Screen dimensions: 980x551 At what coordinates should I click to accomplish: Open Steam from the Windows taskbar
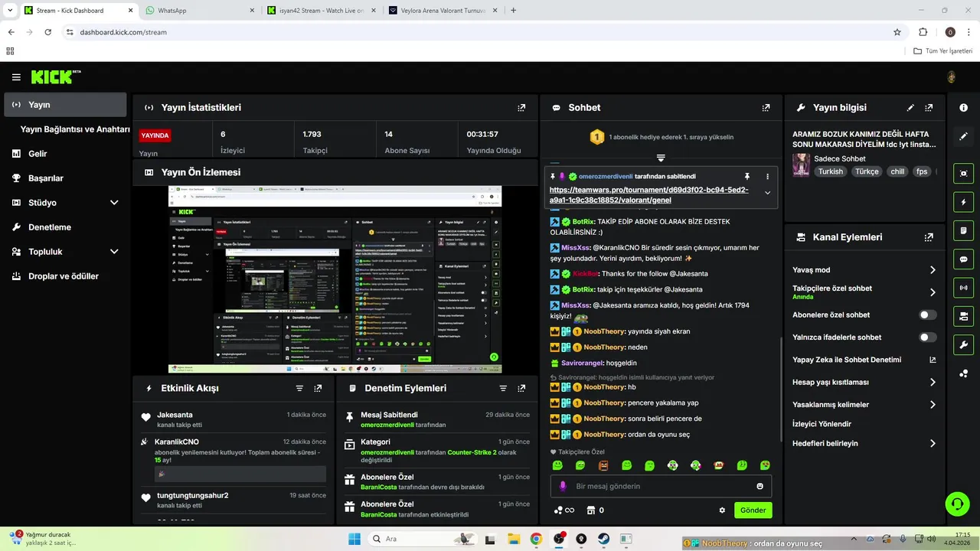[x=603, y=539]
